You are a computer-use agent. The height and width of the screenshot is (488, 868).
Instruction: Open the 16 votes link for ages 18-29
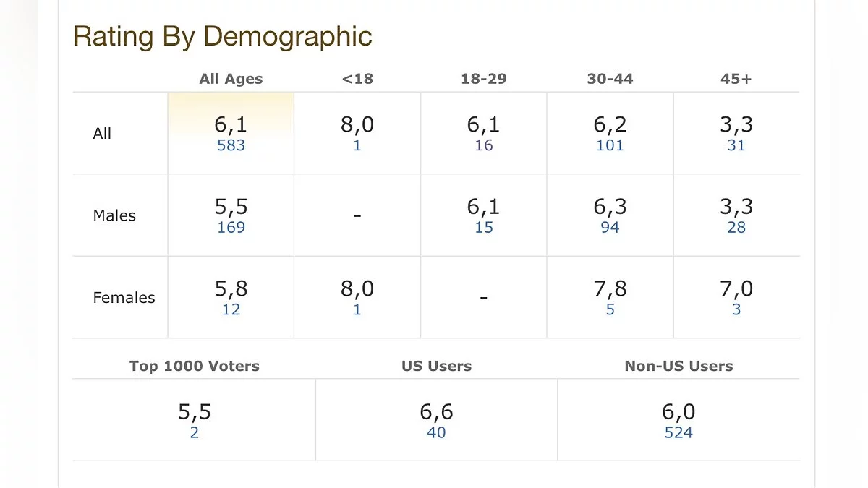(x=484, y=145)
